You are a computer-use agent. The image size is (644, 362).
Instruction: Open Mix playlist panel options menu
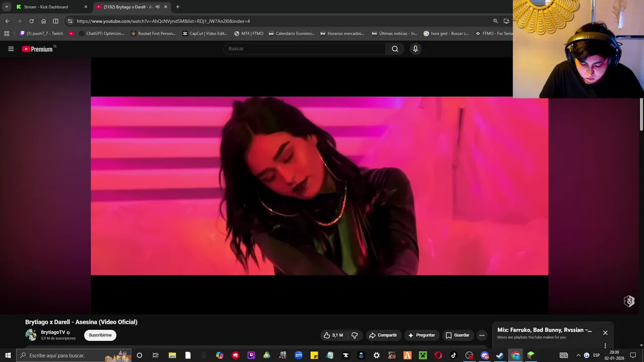point(605,345)
